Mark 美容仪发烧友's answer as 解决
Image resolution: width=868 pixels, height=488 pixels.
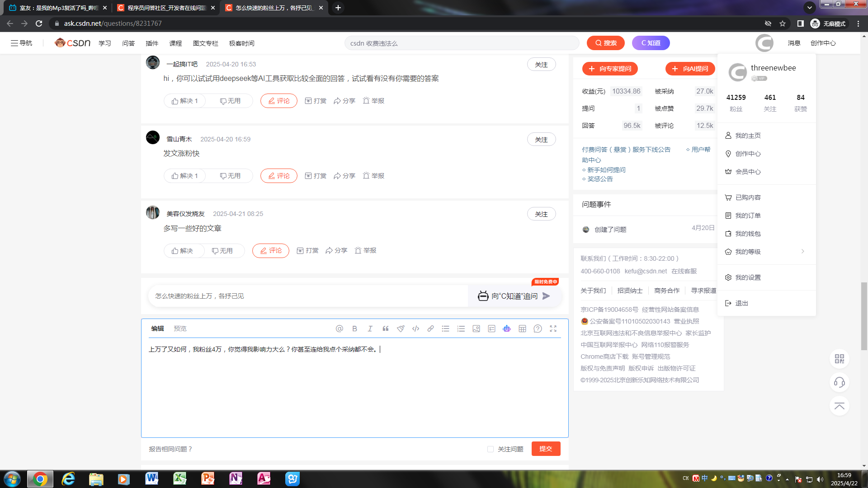click(x=183, y=250)
